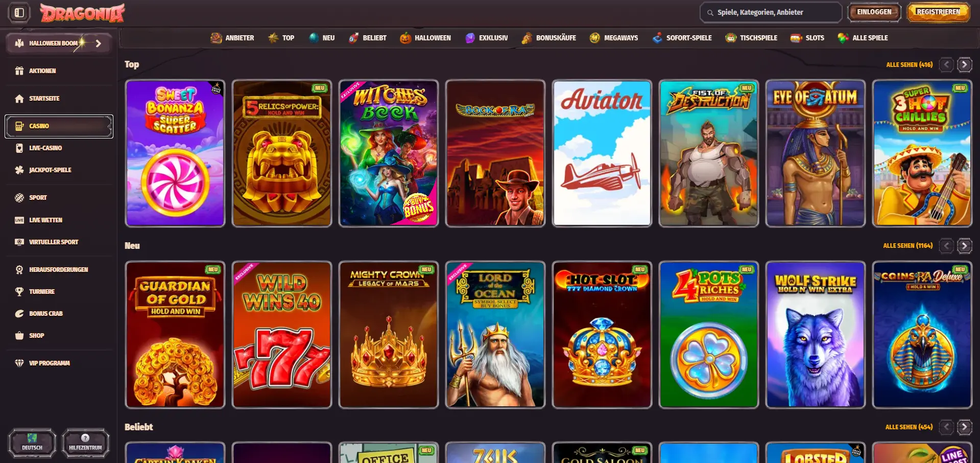Click the left arrow on the Neu carousel

pyautogui.click(x=946, y=246)
